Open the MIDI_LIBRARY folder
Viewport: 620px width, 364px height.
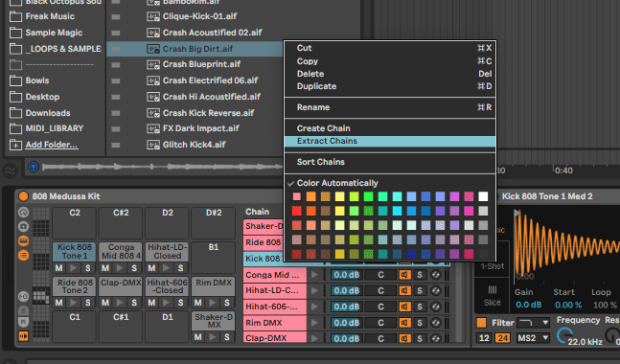[x=55, y=128]
